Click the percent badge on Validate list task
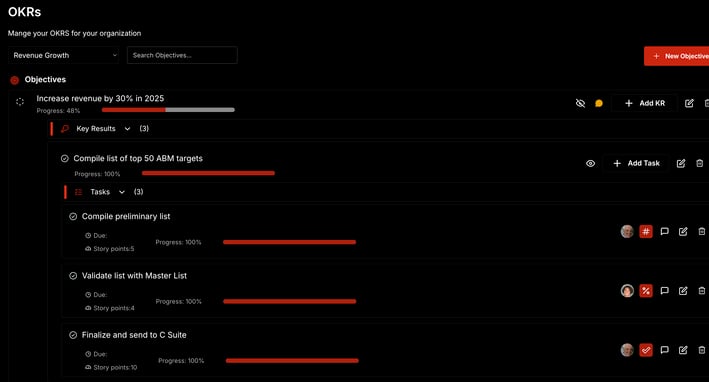This screenshot has height=382, width=709. click(x=646, y=291)
